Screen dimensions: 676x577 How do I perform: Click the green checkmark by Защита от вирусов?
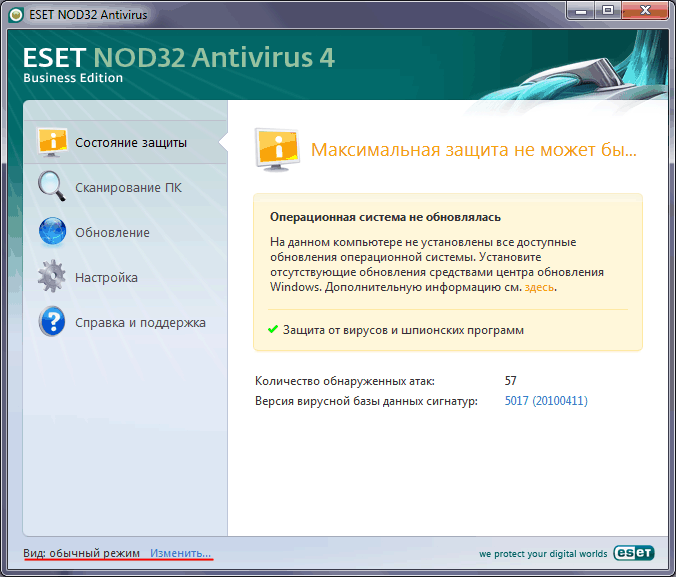click(x=273, y=329)
